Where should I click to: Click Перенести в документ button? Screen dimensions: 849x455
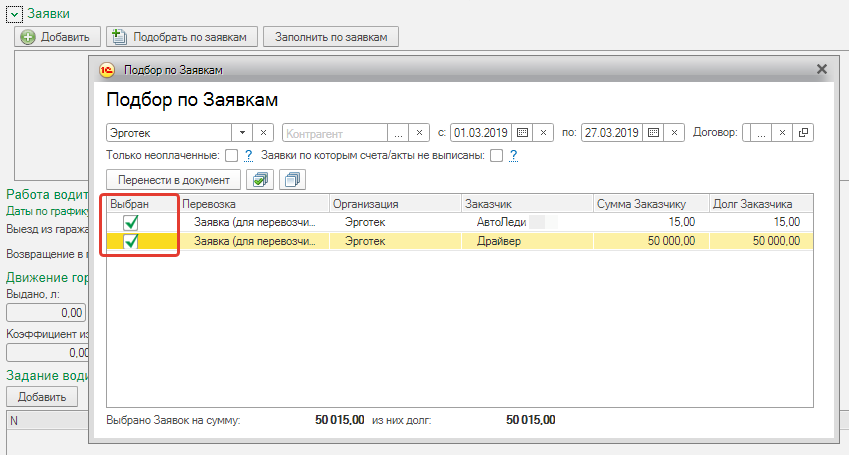pos(174,180)
